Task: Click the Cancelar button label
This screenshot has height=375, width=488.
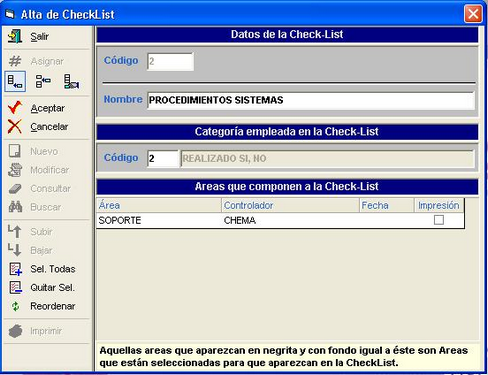Action: click(x=49, y=127)
